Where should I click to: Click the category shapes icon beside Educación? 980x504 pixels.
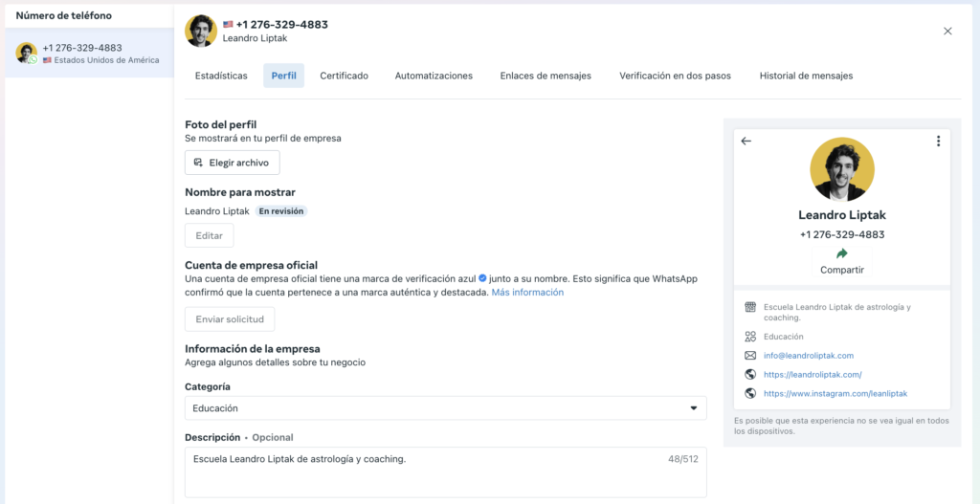click(x=750, y=337)
